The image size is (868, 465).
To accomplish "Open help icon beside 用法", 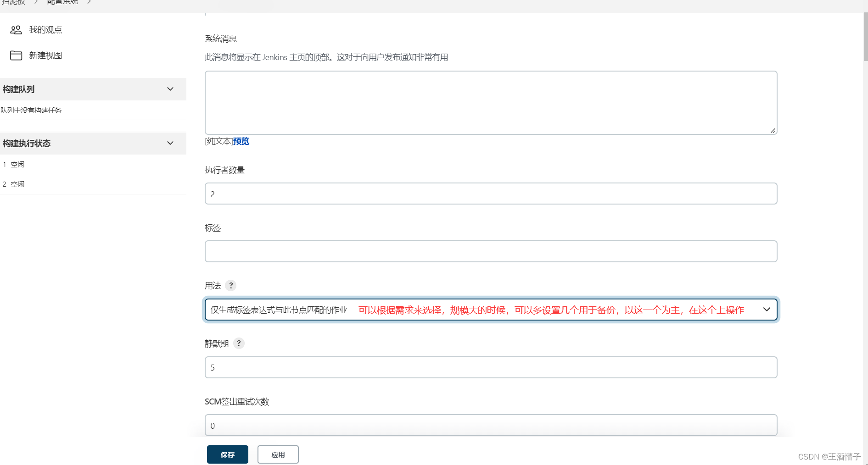I will [x=231, y=285].
